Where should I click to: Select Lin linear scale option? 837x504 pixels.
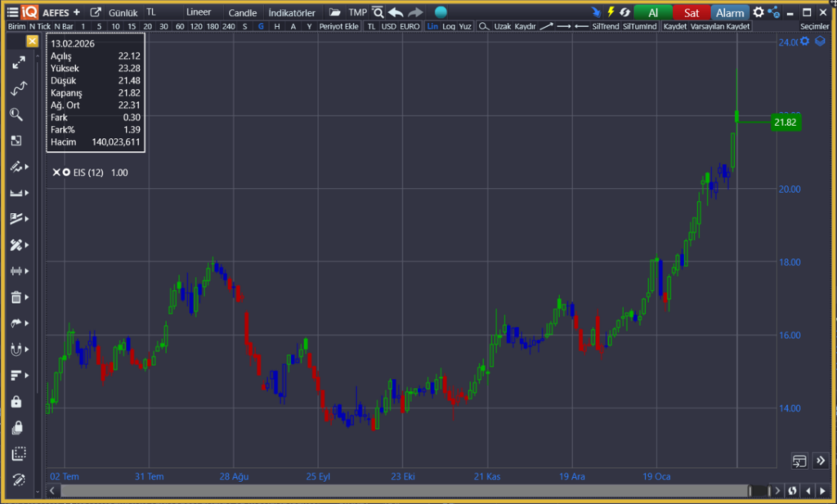(432, 26)
